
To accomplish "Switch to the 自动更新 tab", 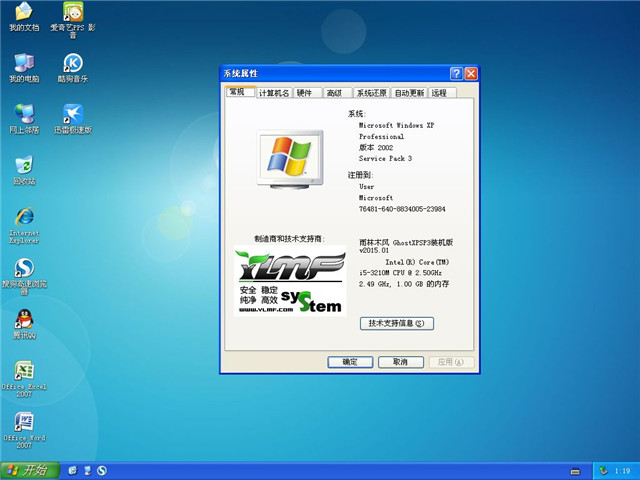I will 409,93.
